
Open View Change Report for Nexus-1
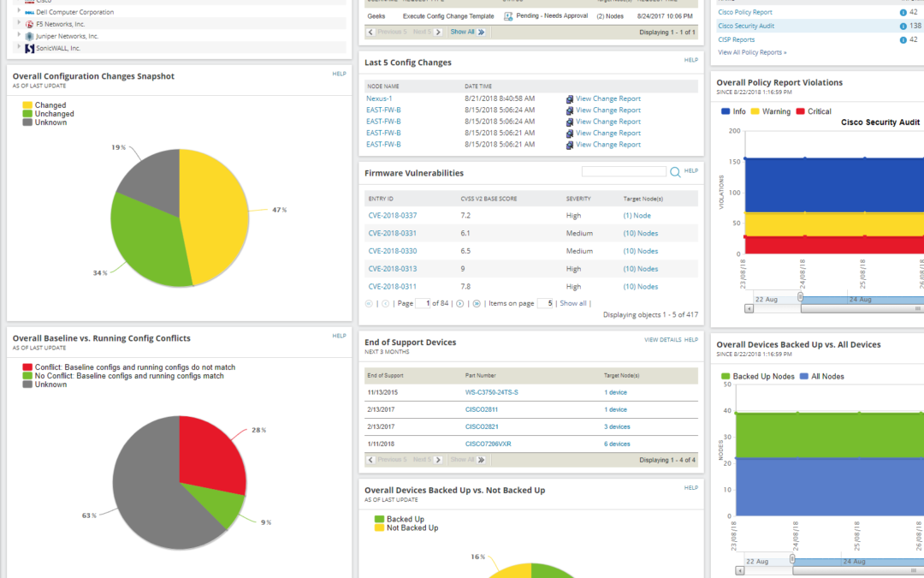pyautogui.click(x=608, y=98)
